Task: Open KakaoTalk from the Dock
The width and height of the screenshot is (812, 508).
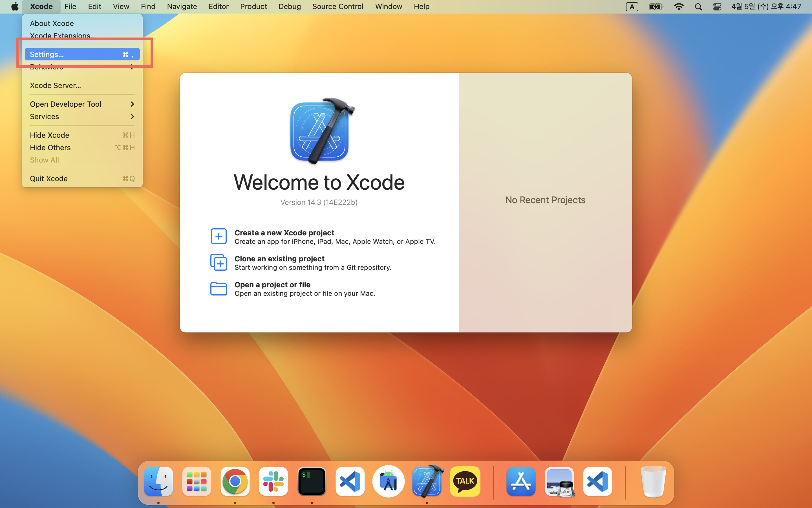Action: point(465,481)
